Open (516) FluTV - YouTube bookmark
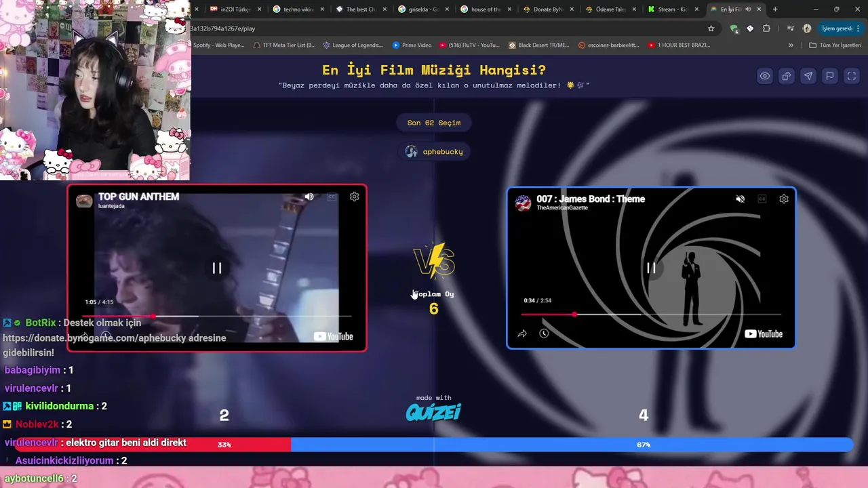 pos(469,45)
